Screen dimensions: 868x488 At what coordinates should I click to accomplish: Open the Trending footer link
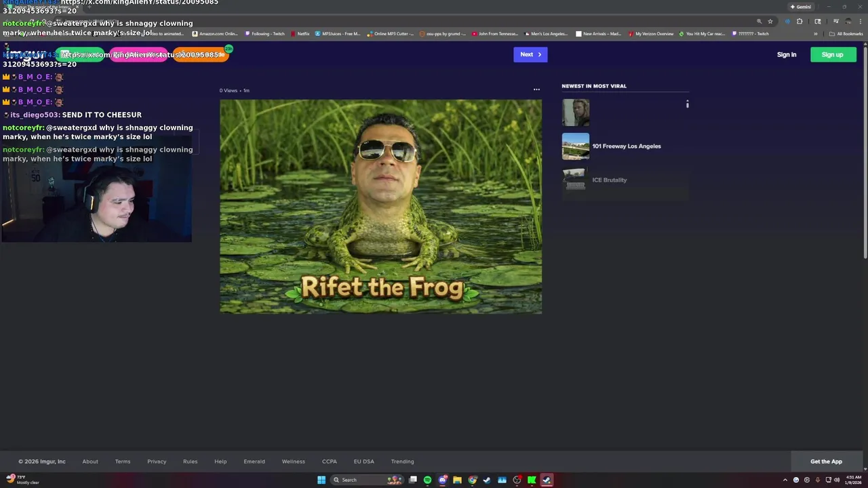pyautogui.click(x=402, y=462)
